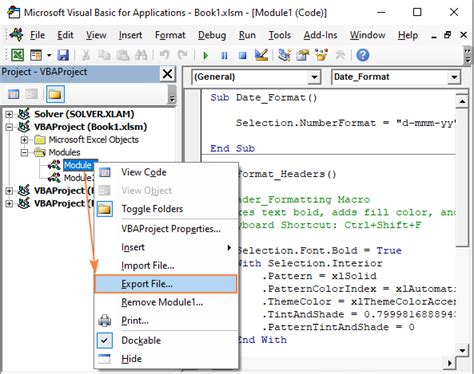Image resolution: width=474 pixels, height=374 pixels.
Task: Open the (General) object dropdown
Action: tap(314, 77)
